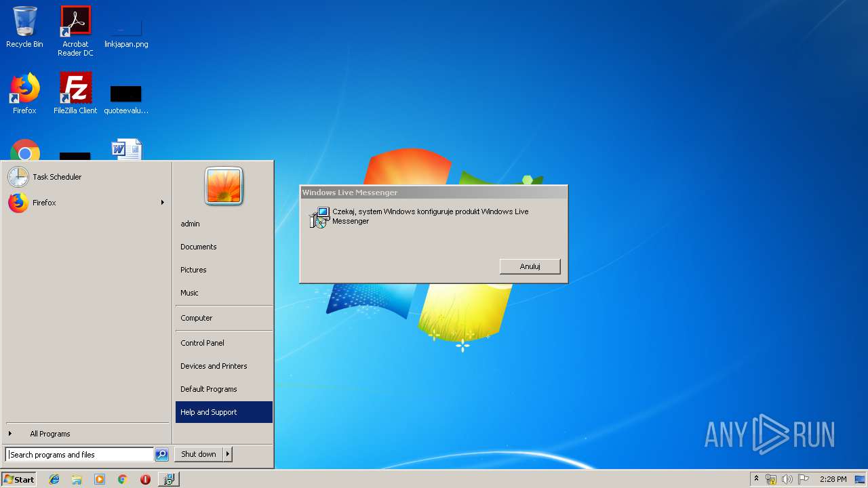Image resolution: width=868 pixels, height=488 pixels.
Task: Open the FileZilla Client desktop shortcut
Action: pyautogui.click(x=75, y=93)
